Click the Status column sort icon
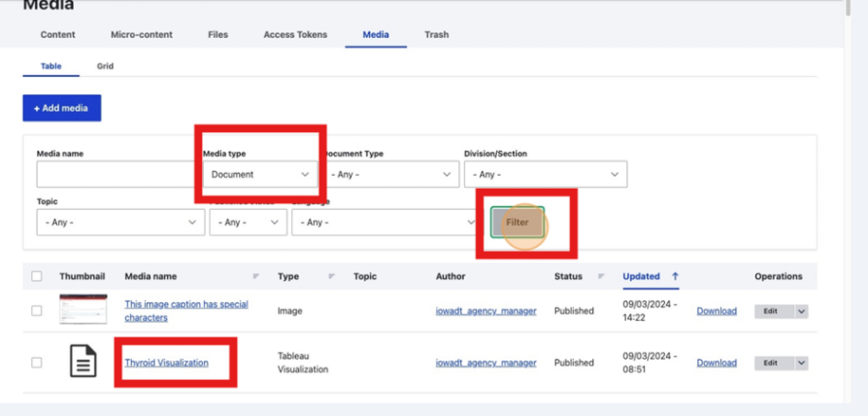 [601, 276]
